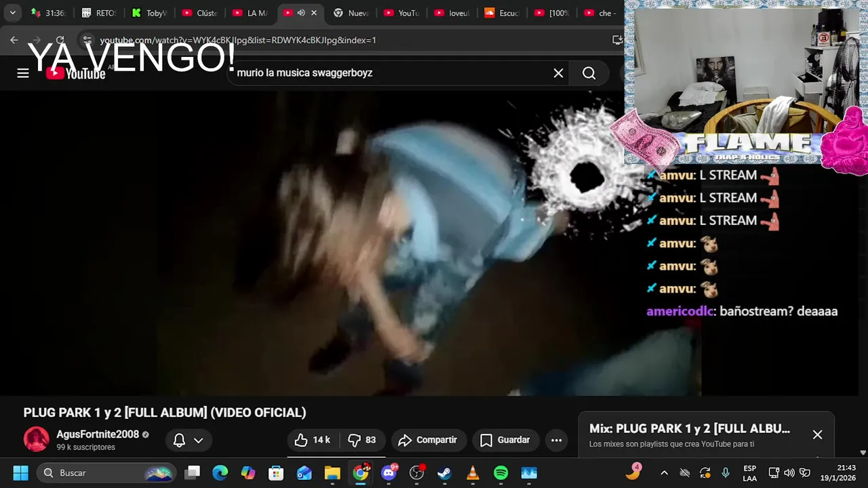Open the moon icon with badge in taskbar
868x488 pixels.
[633, 472]
